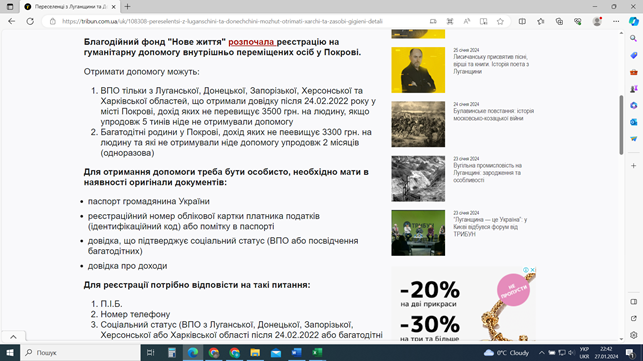Open Outlook in the sidebar

[x=634, y=122]
